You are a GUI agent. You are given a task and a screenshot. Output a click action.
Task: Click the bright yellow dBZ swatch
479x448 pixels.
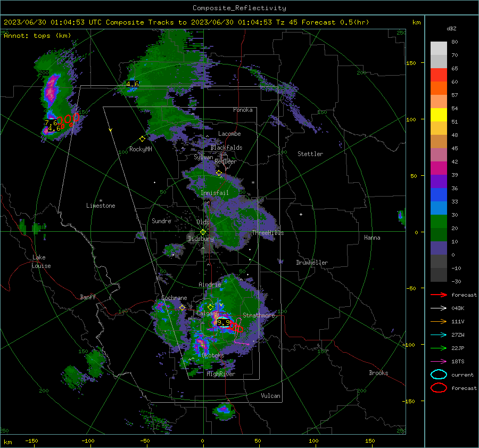click(x=439, y=115)
